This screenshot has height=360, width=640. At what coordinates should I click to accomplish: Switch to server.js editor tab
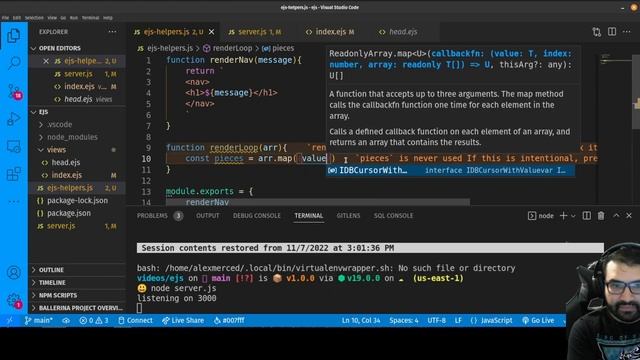point(255,32)
